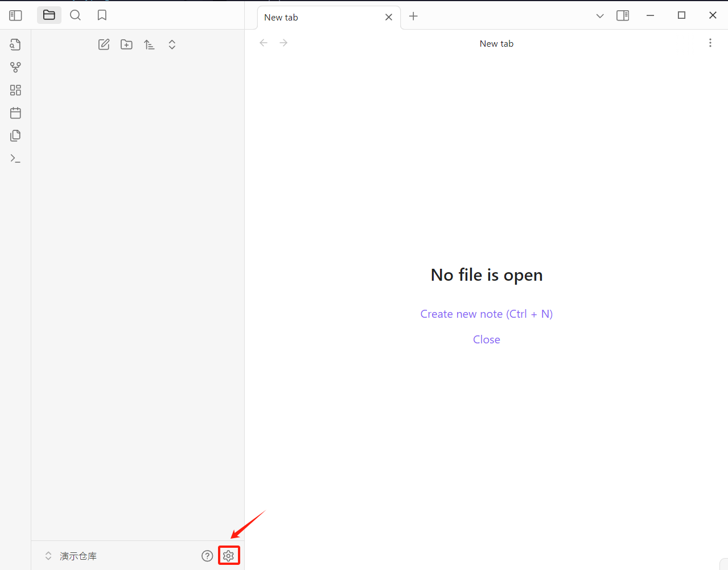Insert template ribbon icon
This screenshot has height=570, width=728.
15,136
